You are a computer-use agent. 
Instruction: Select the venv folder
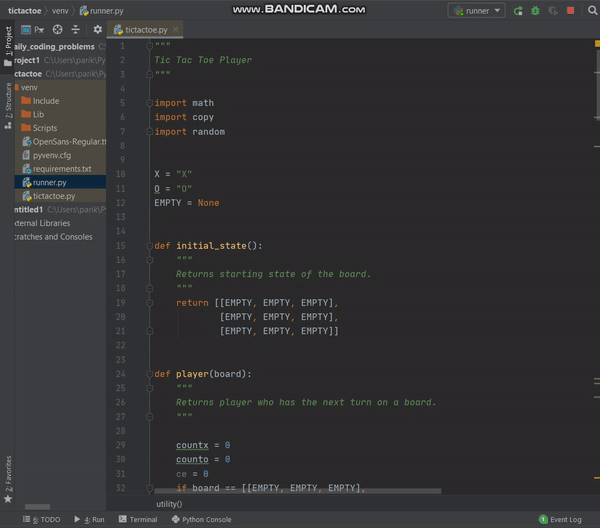60,88
